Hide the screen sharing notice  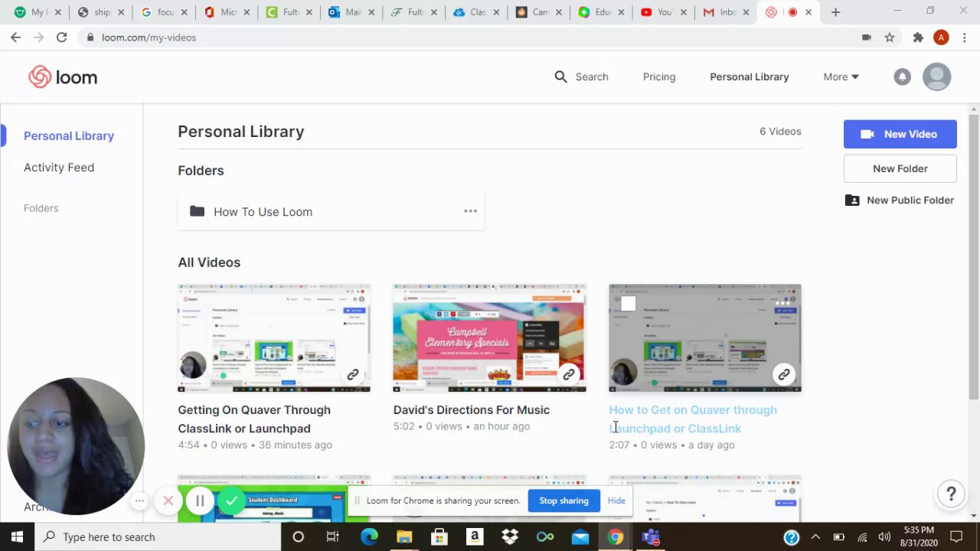[616, 500]
